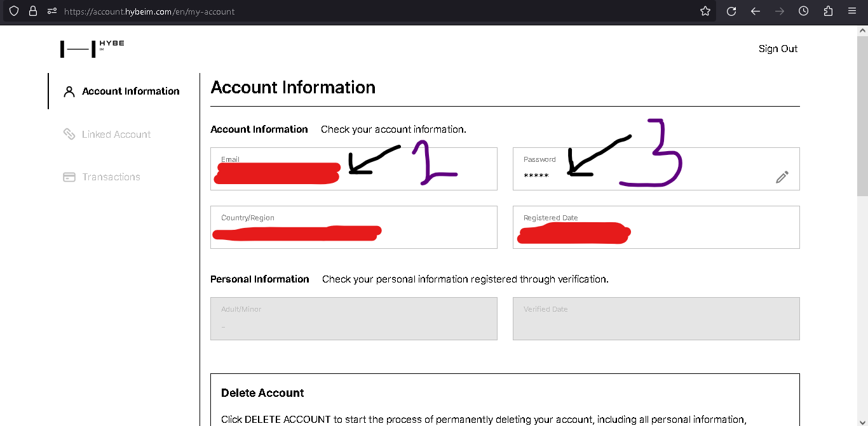Click the pencil icon to edit password

click(782, 177)
